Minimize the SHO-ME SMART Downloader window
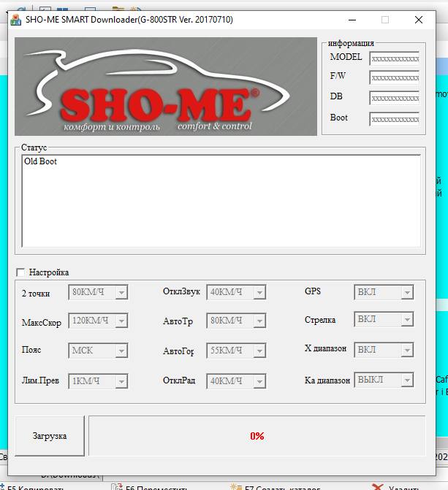 tap(352, 20)
